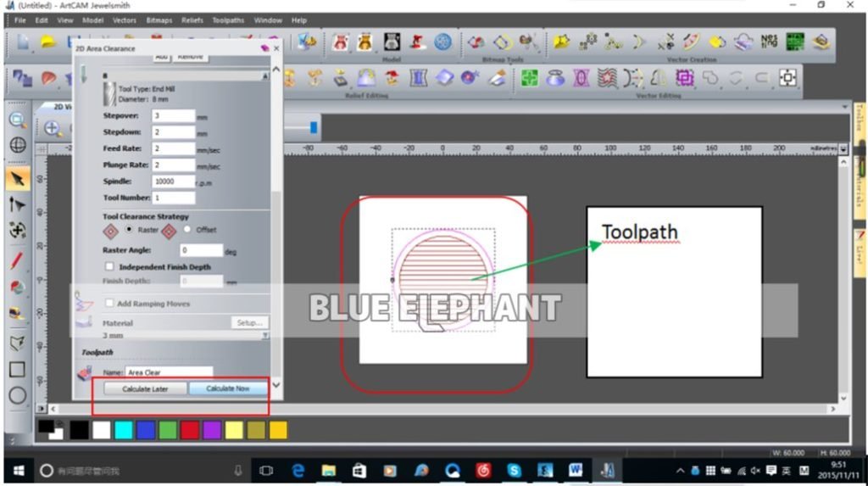
Task: Pick the green colour swatch
Action: coord(167,430)
